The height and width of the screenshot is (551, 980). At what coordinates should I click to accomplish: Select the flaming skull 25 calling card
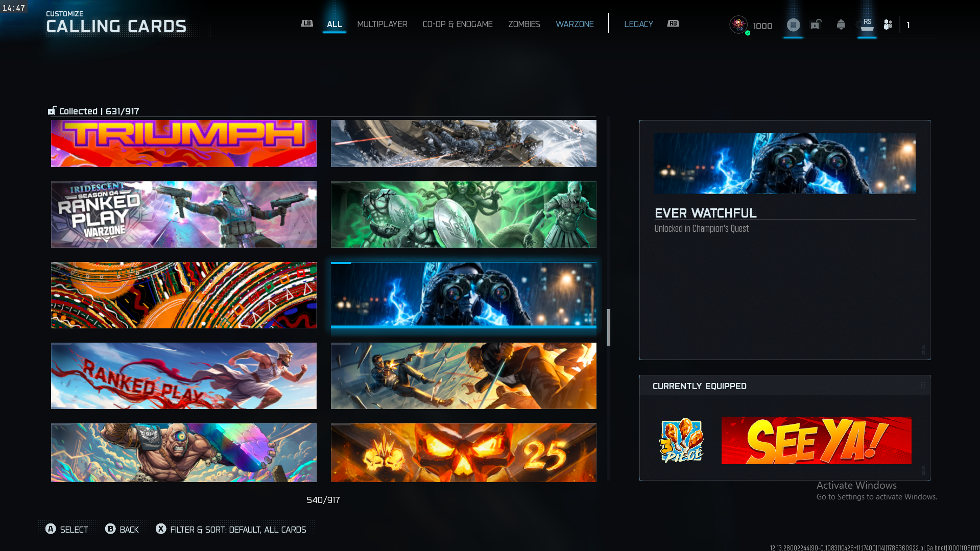coord(464,452)
